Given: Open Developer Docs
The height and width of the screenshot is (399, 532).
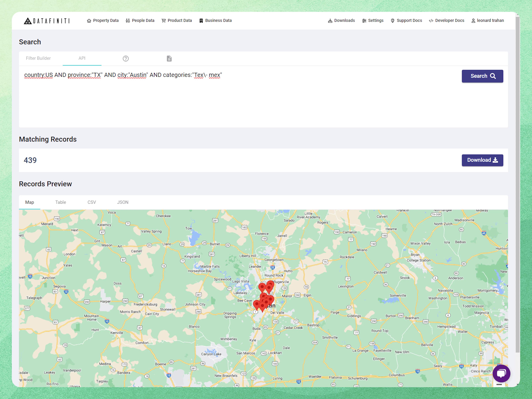Looking at the screenshot, I should (446, 20).
